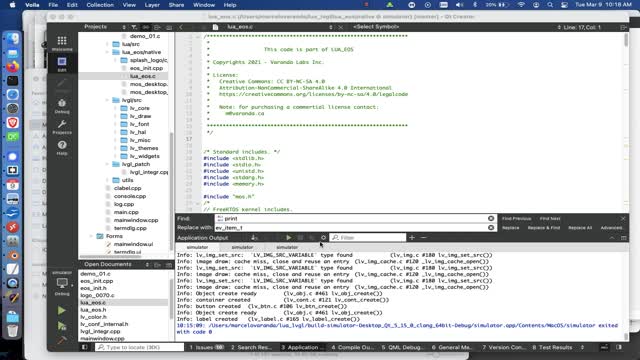Open the 4 Compile Output pane
The width and height of the screenshot is (640, 360).
pyautogui.click(x=352, y=347)
